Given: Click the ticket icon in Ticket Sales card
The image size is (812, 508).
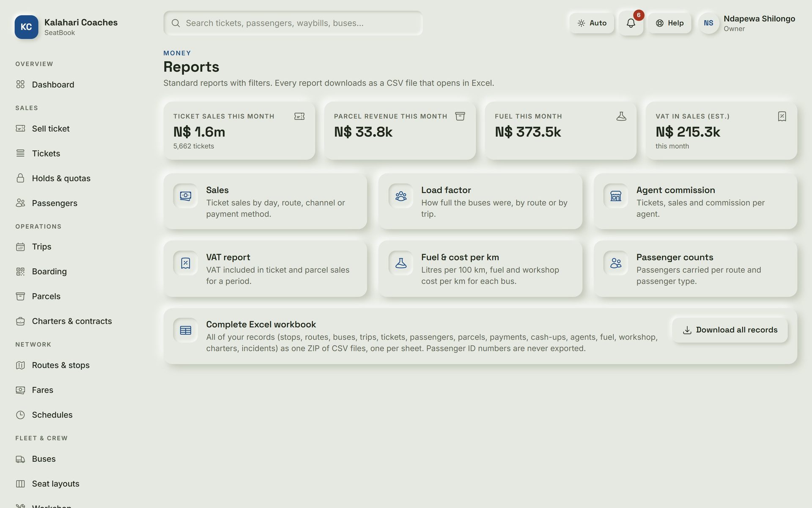Looking at the screenshot, I should point(299,116).
